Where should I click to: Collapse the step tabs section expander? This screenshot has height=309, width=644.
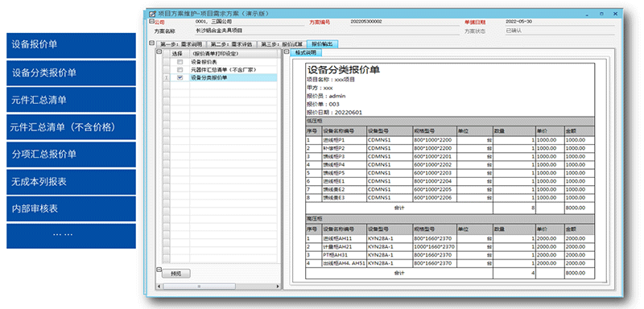coord(151,43)
